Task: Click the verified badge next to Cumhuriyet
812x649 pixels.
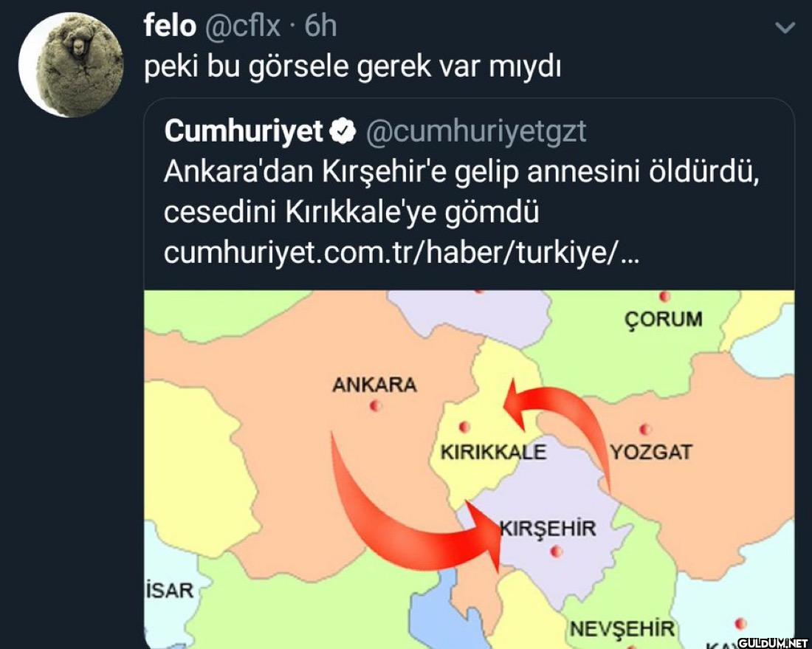Action: [342, 131]
